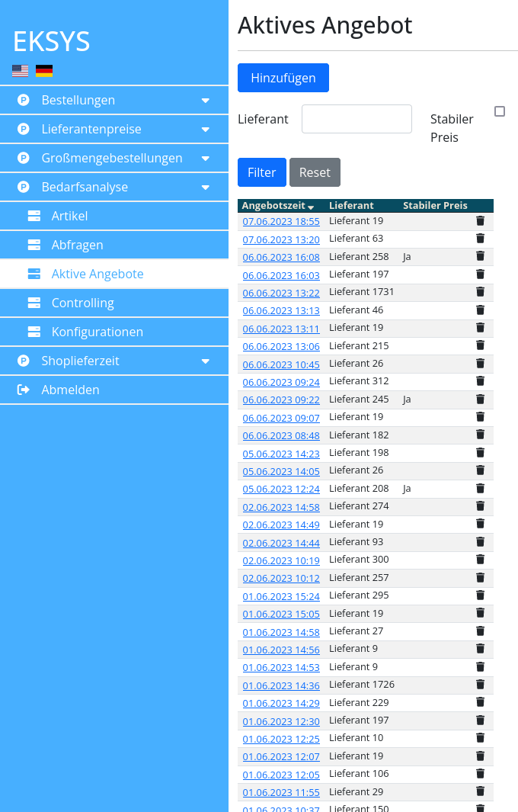
Task: Switch language with the US flag icon
Action: [x=21, y=71]
